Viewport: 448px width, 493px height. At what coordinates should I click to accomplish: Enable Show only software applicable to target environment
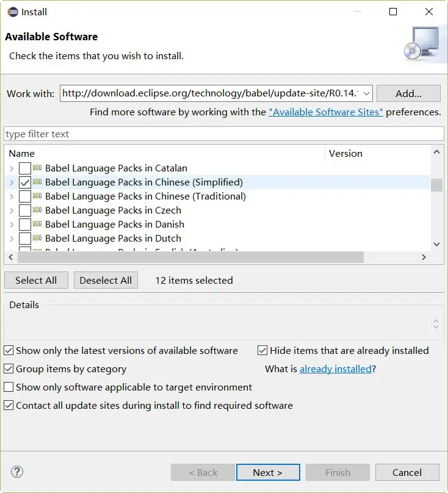coord(9,387)
